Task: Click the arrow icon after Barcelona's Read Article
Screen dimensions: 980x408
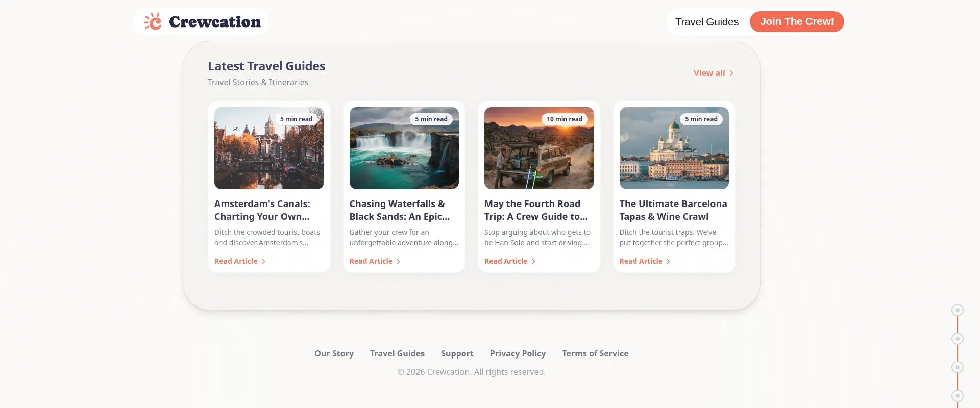Action: pos(668,261)
